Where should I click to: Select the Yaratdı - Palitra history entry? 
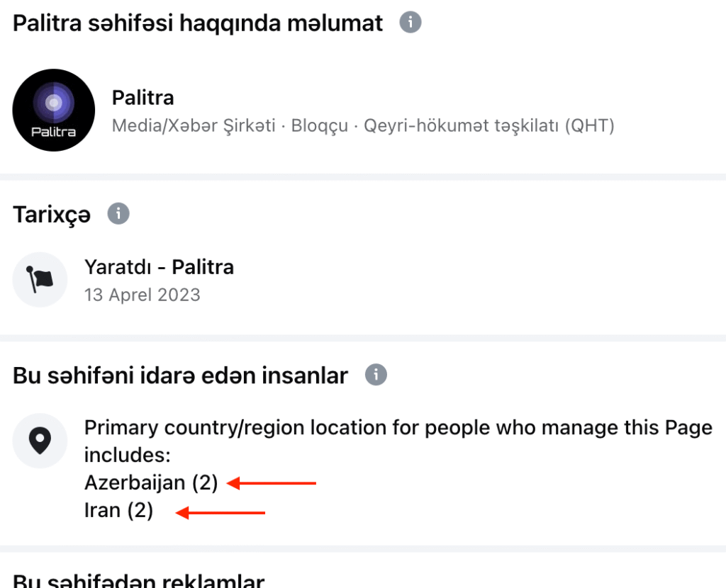pos(159,267)
